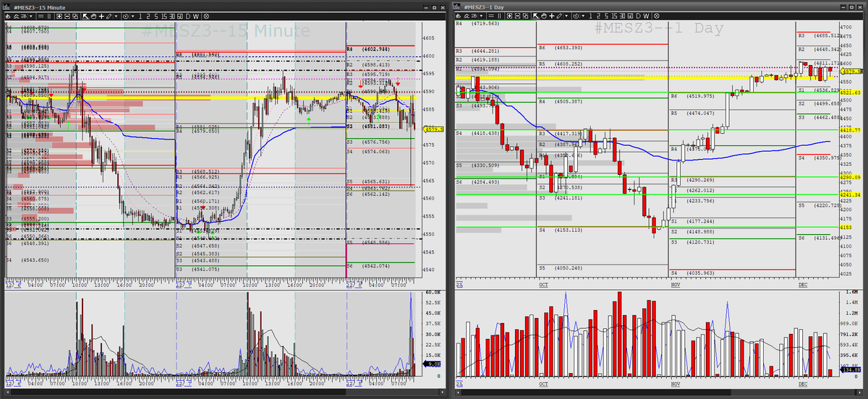Click 60.0K on 15 Minute volume axis

tap(433, 292)
